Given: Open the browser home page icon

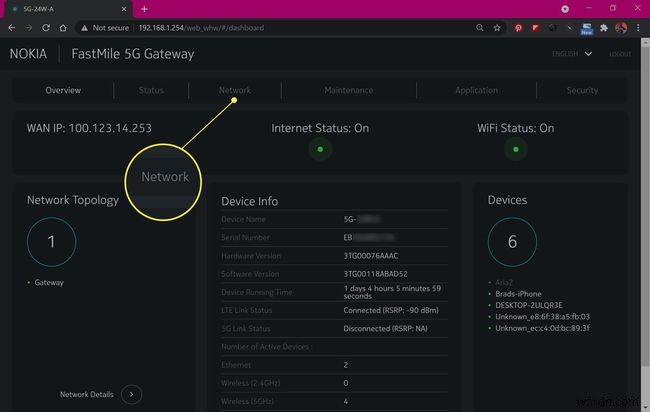Looking at the screenshot, I should pyautogui.click(x=63, y=28).
